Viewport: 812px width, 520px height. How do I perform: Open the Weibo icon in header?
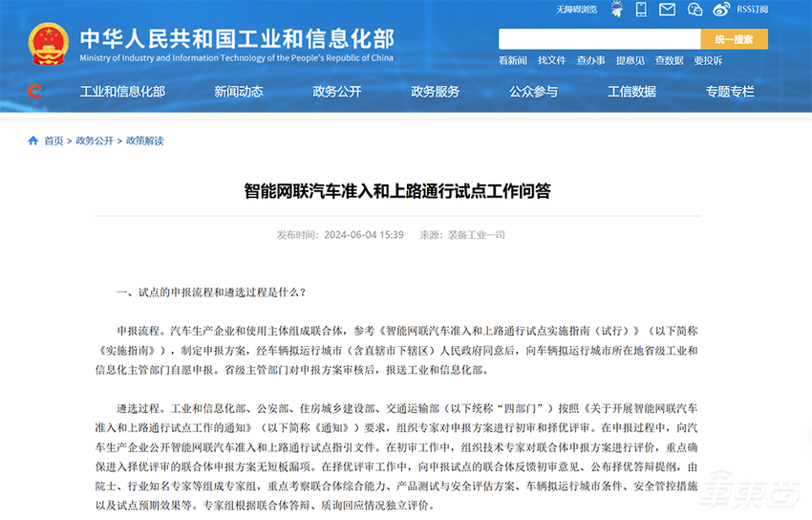(x=721, y=10)
